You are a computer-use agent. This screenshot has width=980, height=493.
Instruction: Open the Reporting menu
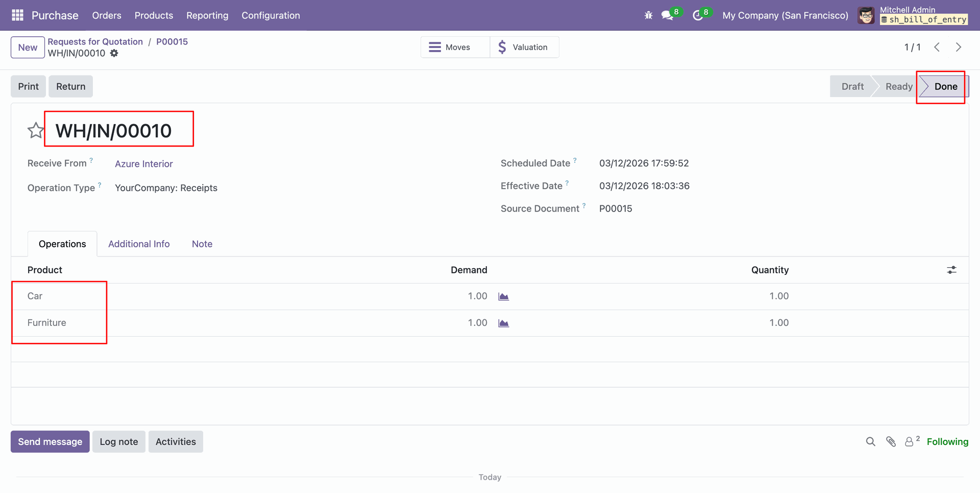(207, 15)
